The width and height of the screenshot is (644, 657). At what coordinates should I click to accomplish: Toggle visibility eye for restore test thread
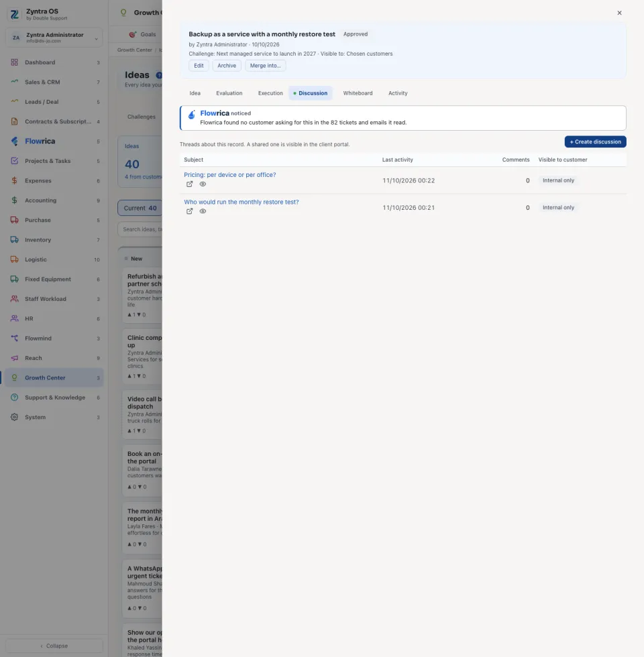pyautogui.click(x=203, y=211)
